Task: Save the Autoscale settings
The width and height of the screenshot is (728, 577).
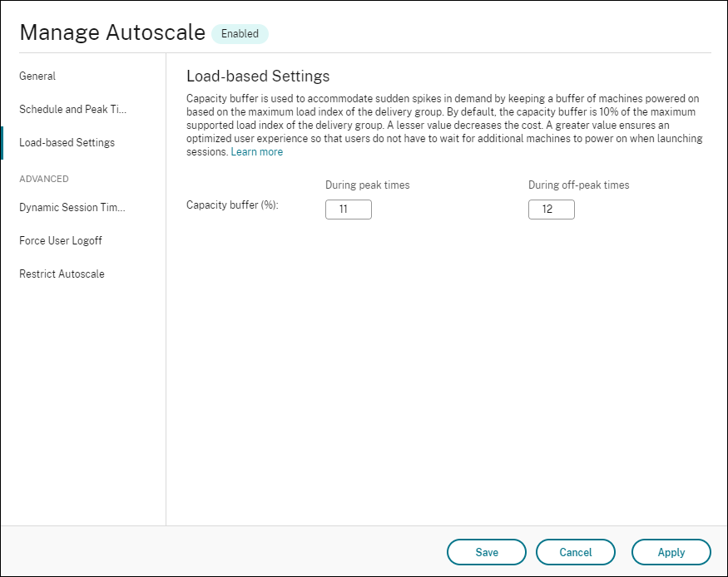Action: tap(487, 551)
